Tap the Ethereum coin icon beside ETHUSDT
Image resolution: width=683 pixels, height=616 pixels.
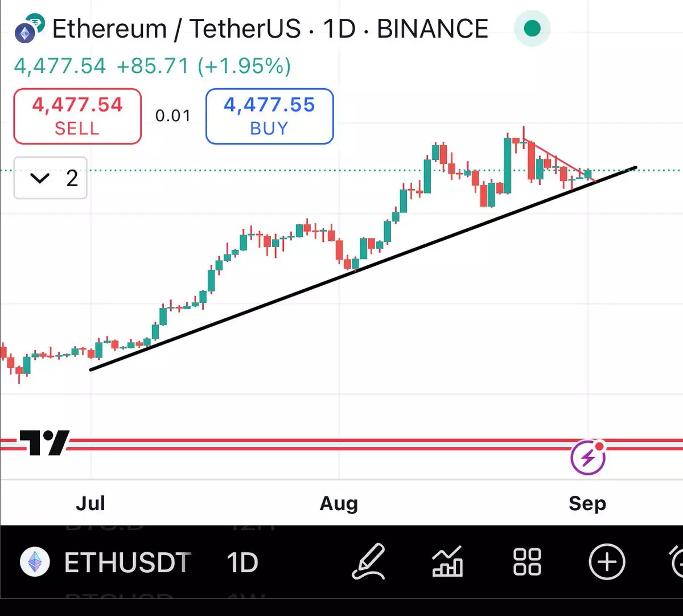tap(35, 562)
